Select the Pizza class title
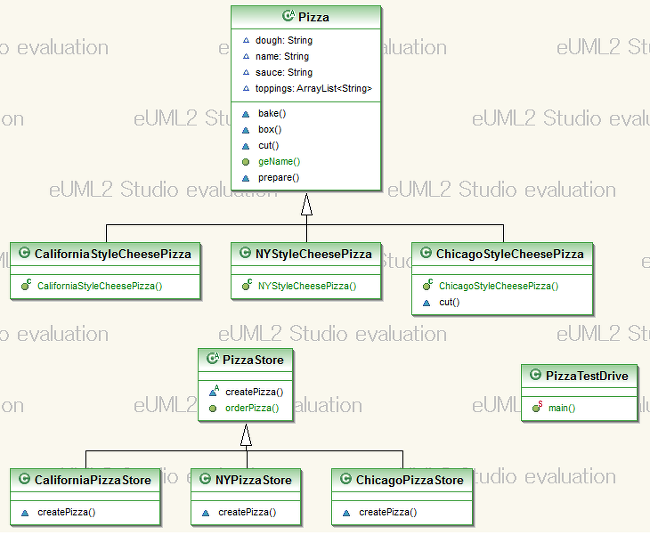The image size is (650, 535). coord(314,17)
